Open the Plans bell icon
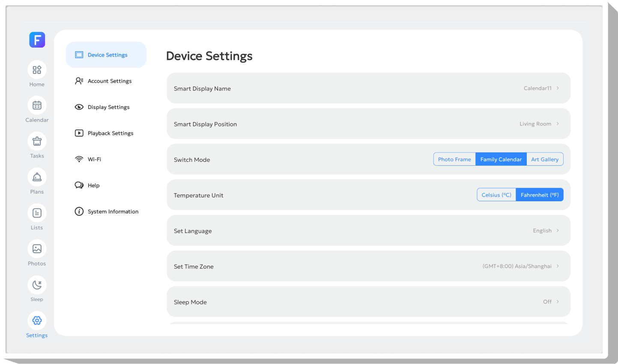Image resolution: width=618 pixels, height=364 pixels. coord(37,177)
